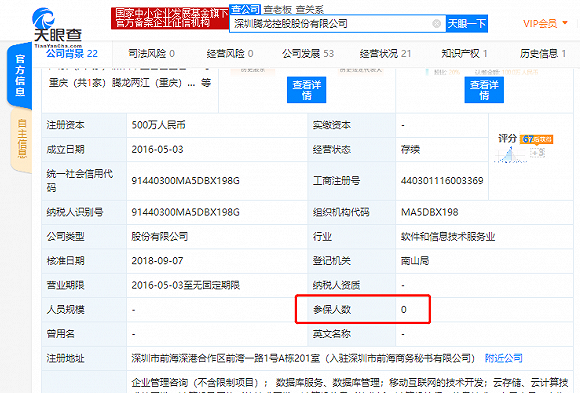Select the 查老板 search tab

278,9
